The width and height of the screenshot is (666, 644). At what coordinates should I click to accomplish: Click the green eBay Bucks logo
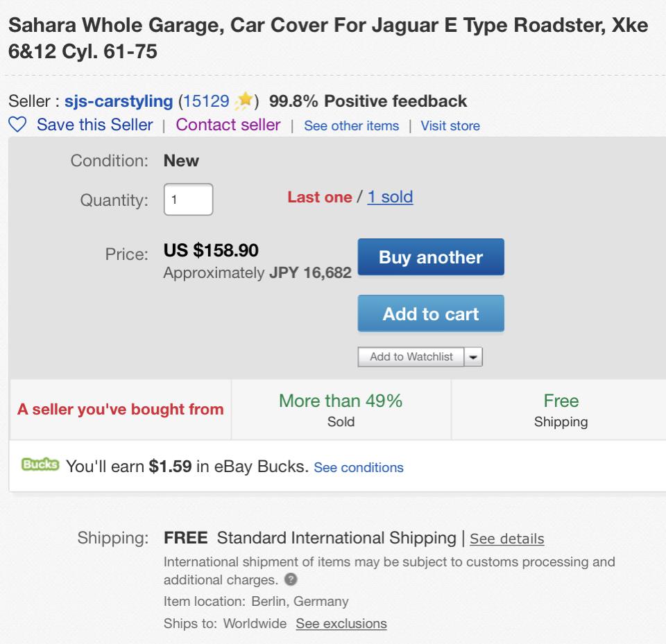[40, 464]
